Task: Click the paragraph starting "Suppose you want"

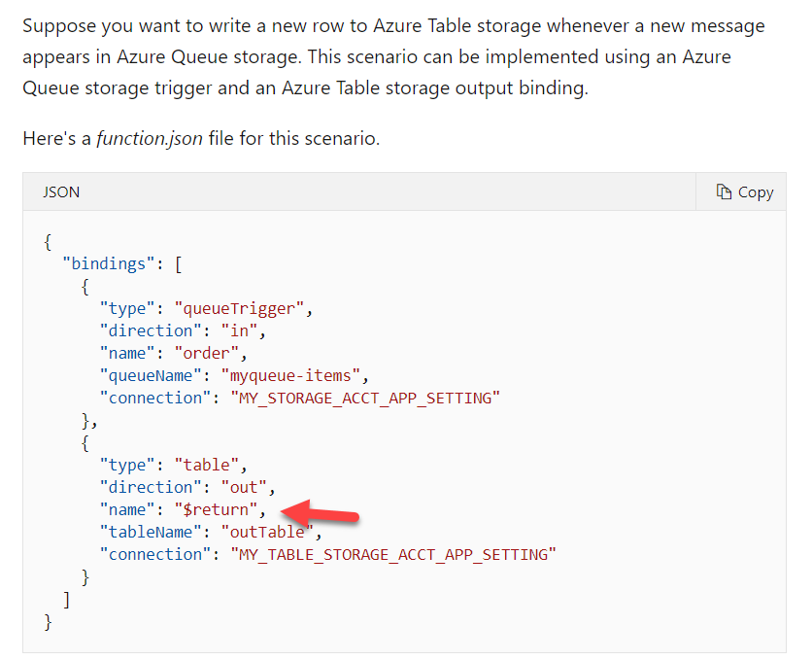Action: 393,57
